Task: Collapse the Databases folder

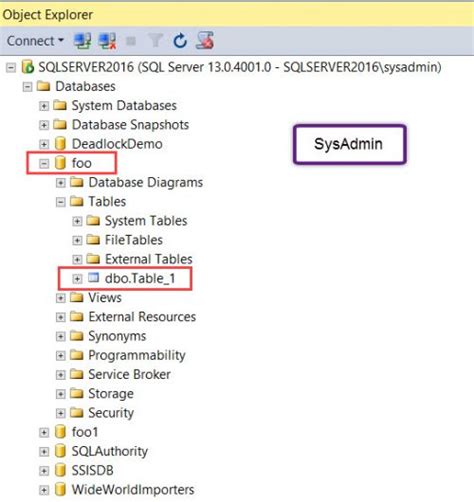Action: [x=27, y=87]
